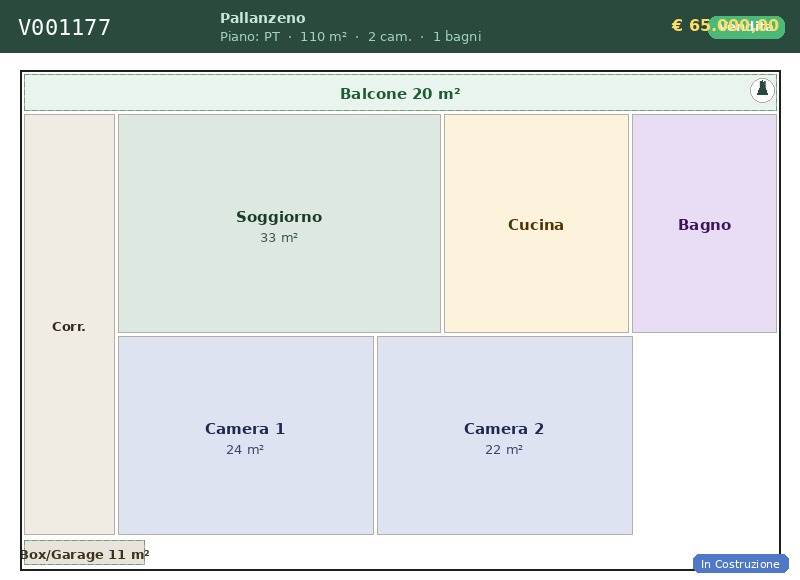This screenshot has height=580, width=800.
Task: Select the Corr. corridor strip
Action: pos(69,325)
